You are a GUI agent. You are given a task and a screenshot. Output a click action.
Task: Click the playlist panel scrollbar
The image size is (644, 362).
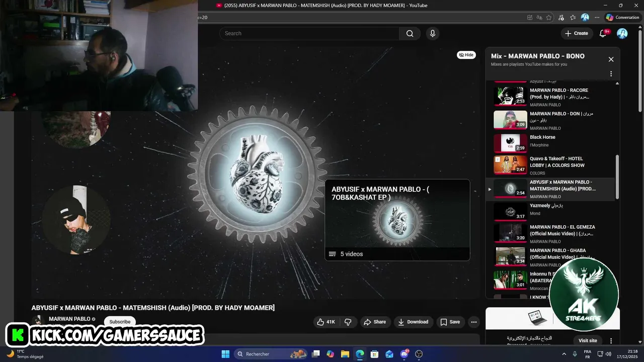[617, 177]
